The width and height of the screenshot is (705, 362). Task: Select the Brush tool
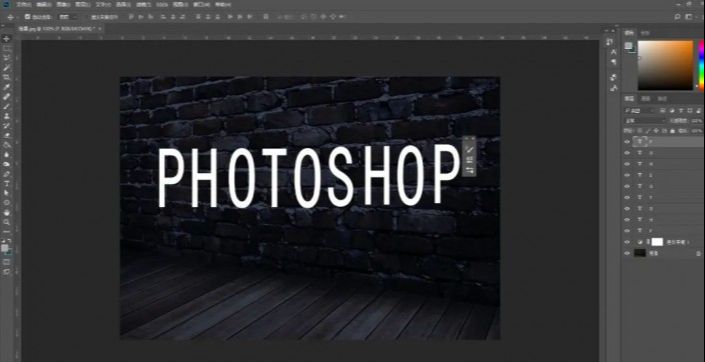(x=6, y=107)
